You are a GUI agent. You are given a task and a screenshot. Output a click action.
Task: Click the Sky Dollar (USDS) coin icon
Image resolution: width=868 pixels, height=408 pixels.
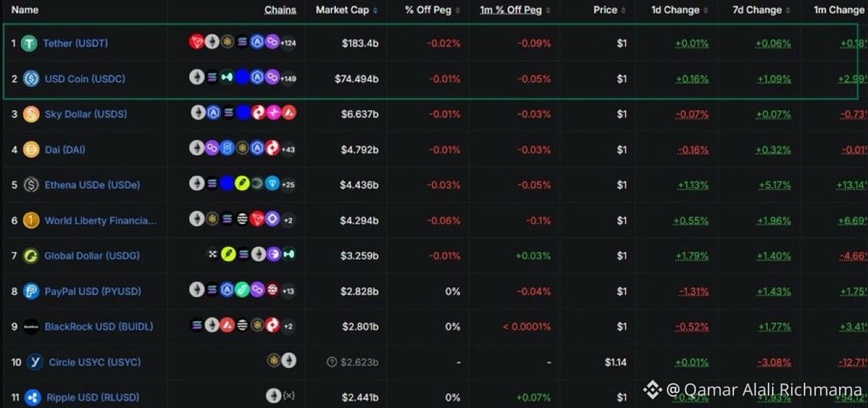[31, 114]
